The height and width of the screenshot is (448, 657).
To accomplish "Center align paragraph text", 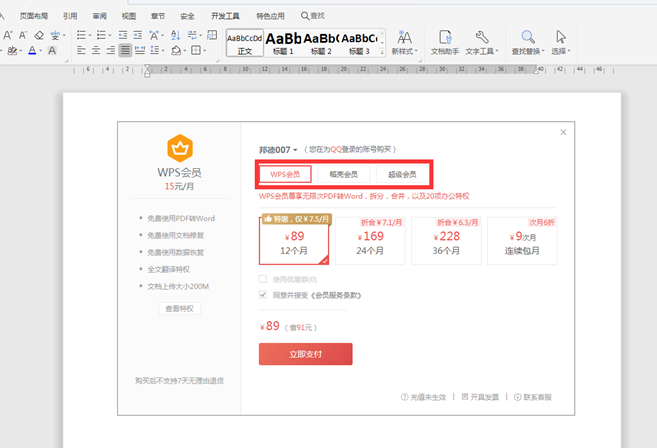I will pyautogui.click(x=96, y=51).
